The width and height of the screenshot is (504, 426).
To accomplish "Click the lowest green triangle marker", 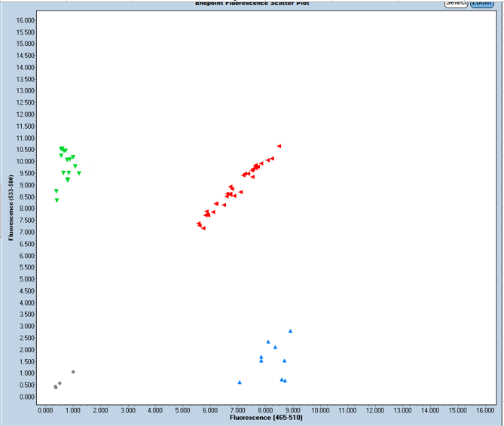I will pos(57,200).
